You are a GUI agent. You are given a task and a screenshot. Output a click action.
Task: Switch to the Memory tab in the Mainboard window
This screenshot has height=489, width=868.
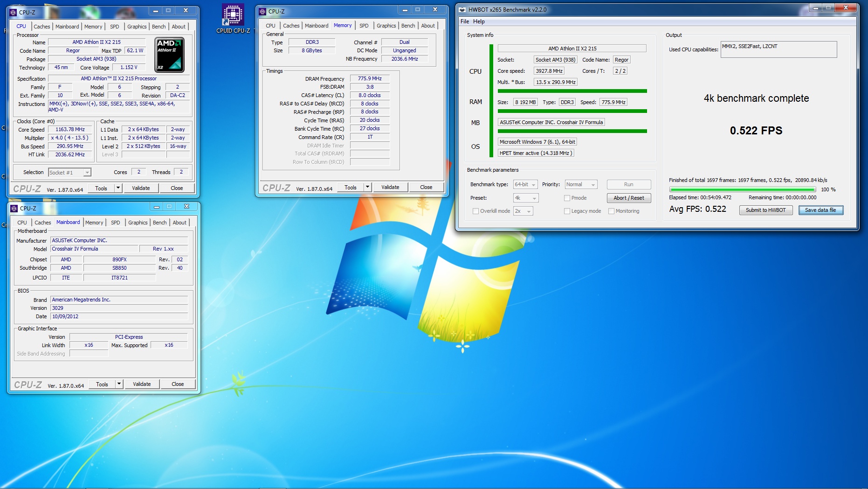click(94, 223)
